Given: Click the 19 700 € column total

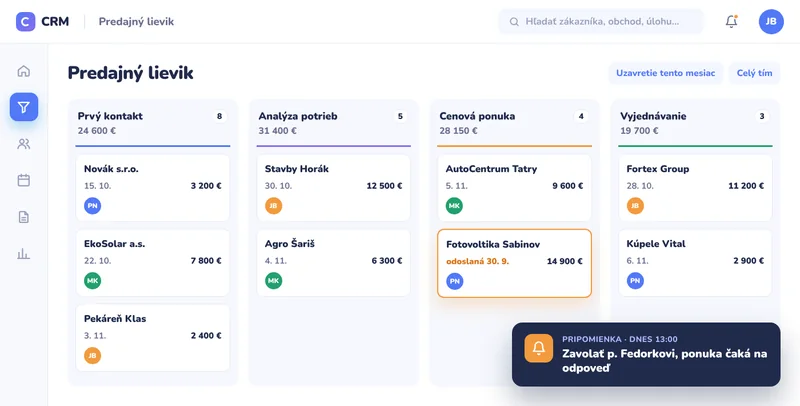Looking at the screenshot, I should [639, 131].
